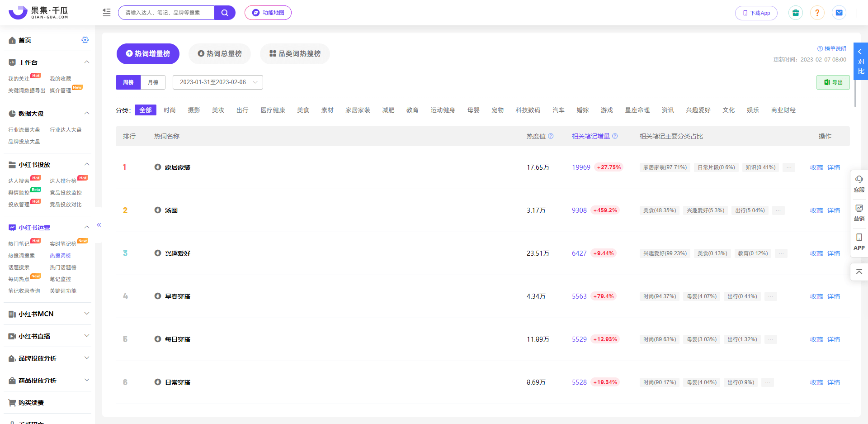Click the search input field
Viewport: 868px width, 424px height.
(x=166, y=13)
